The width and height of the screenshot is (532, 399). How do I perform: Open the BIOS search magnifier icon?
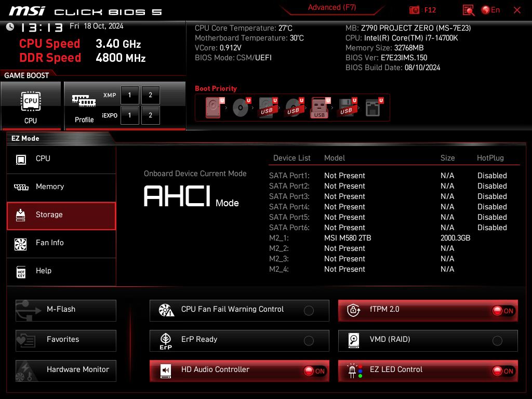468,10
